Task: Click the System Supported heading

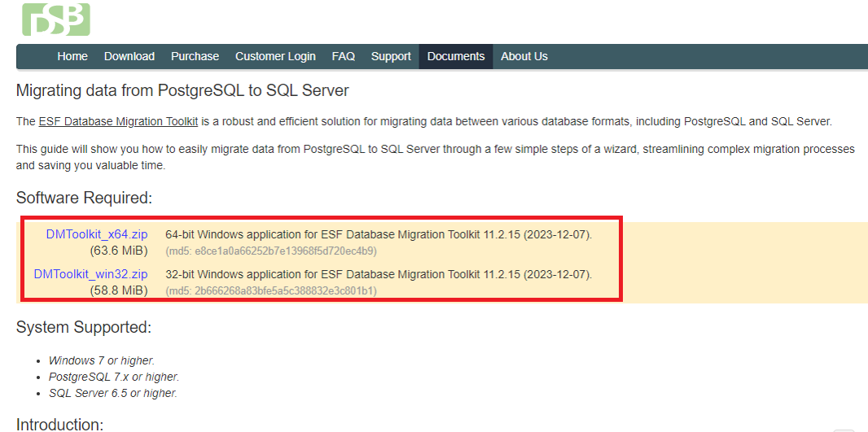Action: coord(84,327)
